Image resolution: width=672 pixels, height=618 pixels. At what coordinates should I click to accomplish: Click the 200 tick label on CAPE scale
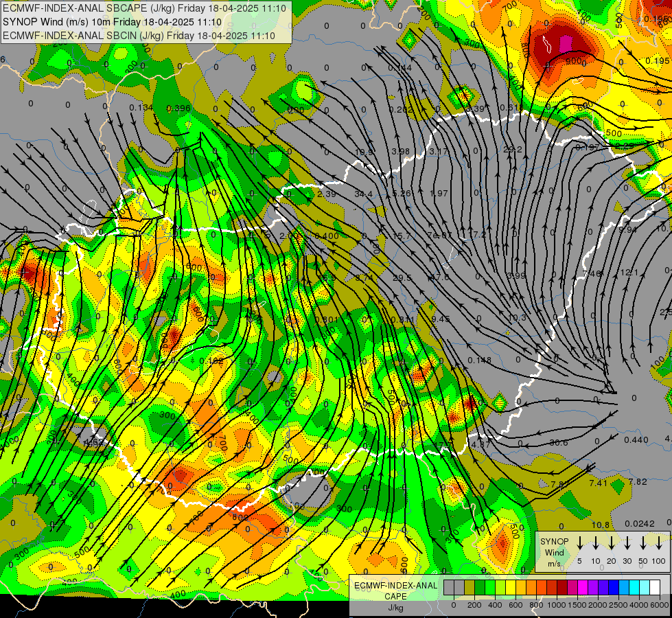coord(474,605)
